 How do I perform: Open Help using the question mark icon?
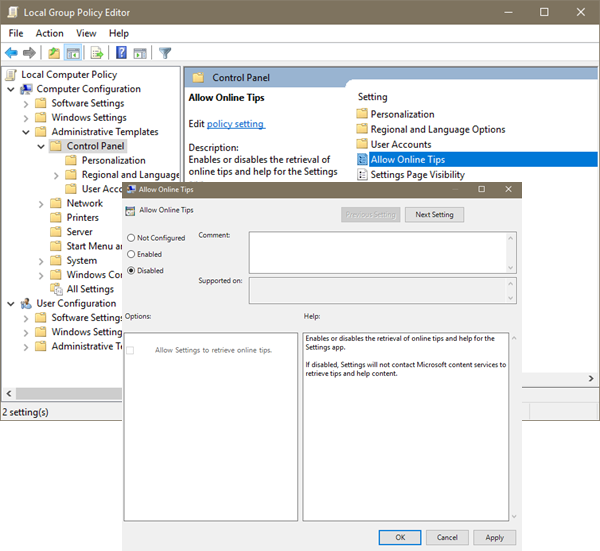pyautogui.click(x=121, y=53)
